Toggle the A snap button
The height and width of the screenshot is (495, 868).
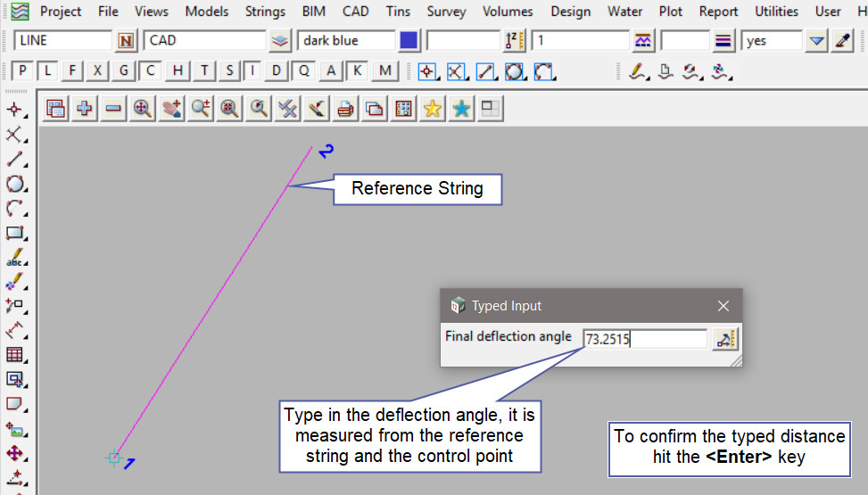tap(330, 70)
